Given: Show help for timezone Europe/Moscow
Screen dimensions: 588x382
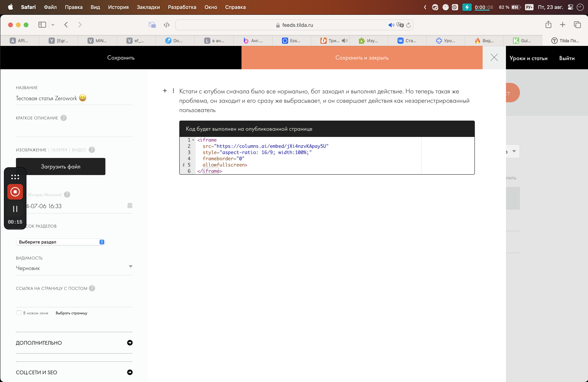Looking at the screenshot, I should coord(67,195).
